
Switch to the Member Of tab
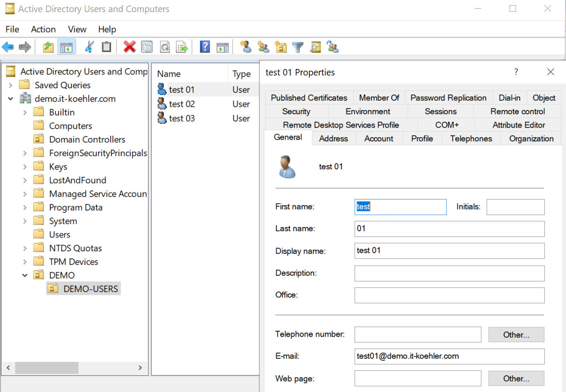click(379, 98)
